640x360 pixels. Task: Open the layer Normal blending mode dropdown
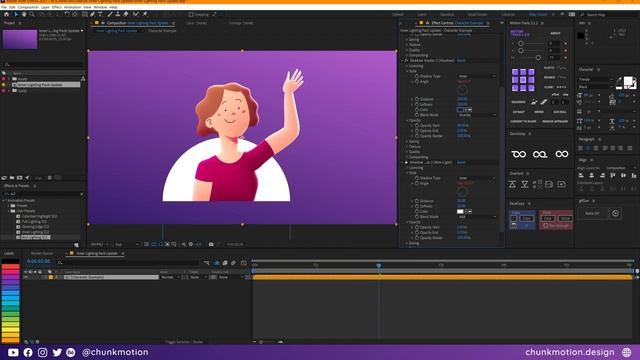[170, 277]
